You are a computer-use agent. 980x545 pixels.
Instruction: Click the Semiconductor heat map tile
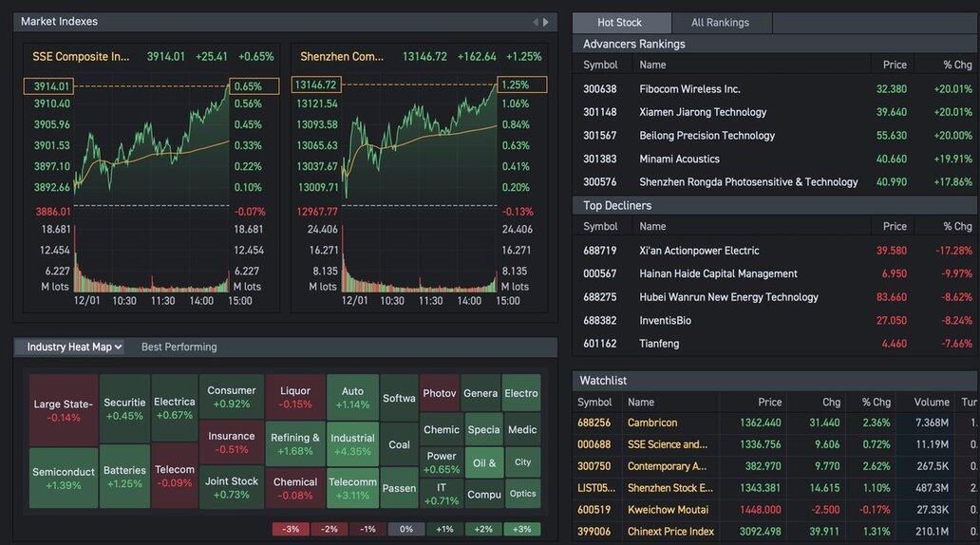point(64,478)
